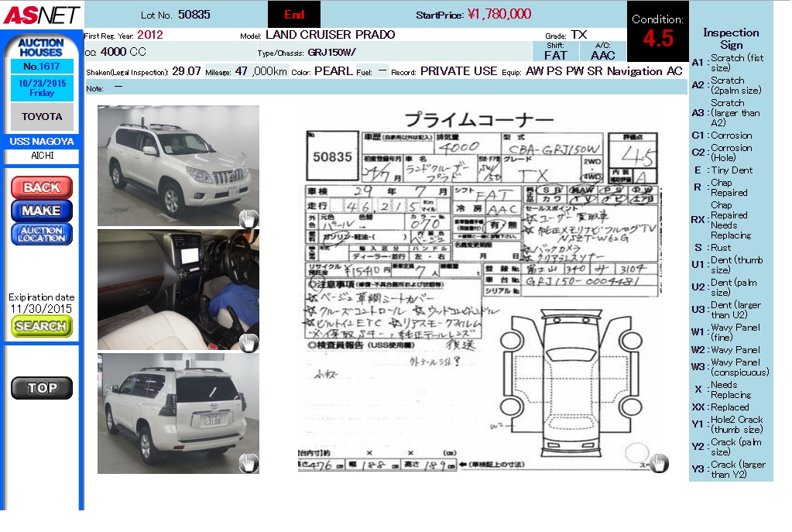This screenshot has width=792, height=532.
Task: Open the interior dashboard photo
Action: coord(178,289)
